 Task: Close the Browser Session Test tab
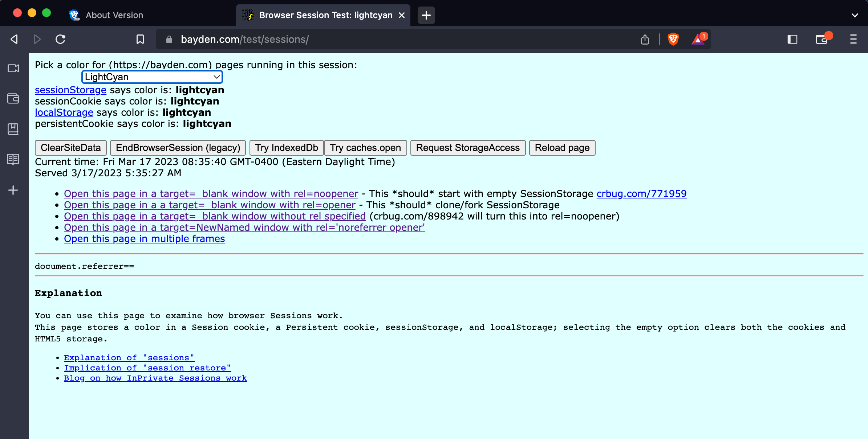tap(401, 15)
